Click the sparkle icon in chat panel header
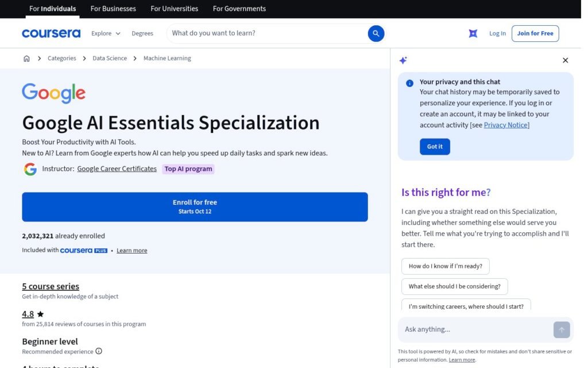Image resolution: width=588 pixels, height=368 pixels. [403, 60]
